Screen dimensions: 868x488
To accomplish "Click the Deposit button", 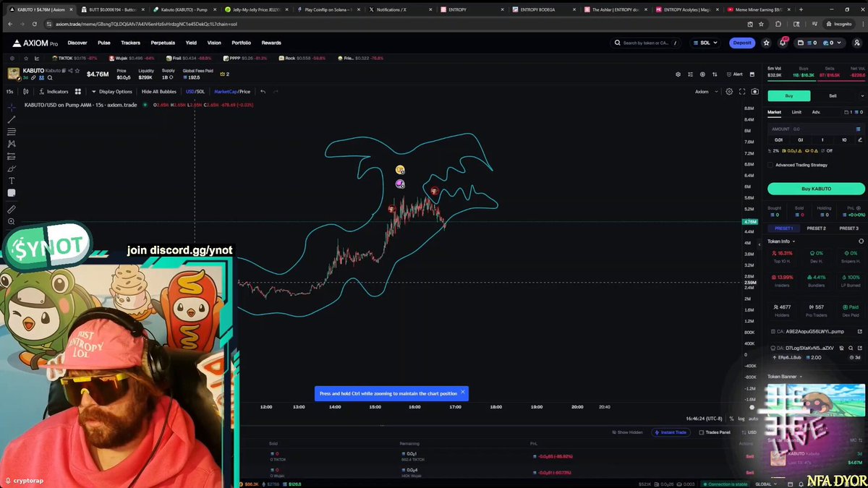I will coord(742,43).
